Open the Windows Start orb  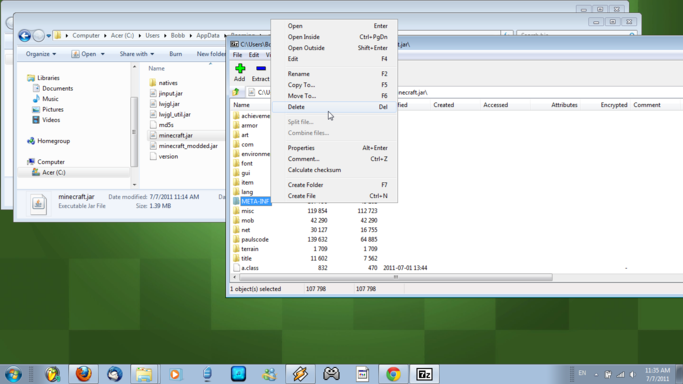tap(14, 374)
